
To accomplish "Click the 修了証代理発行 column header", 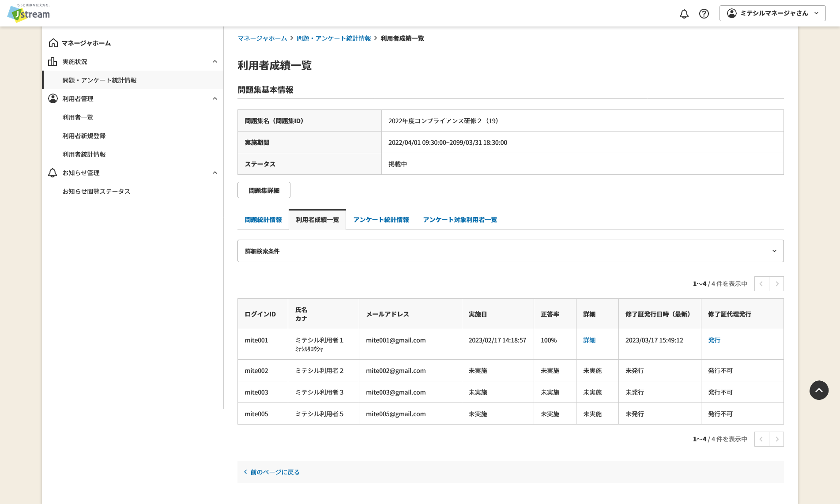I will tap(742, 314).
